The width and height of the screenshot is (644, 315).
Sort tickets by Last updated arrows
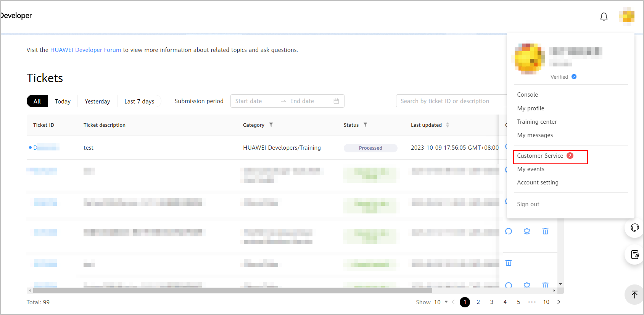click(x=448, y=125)
